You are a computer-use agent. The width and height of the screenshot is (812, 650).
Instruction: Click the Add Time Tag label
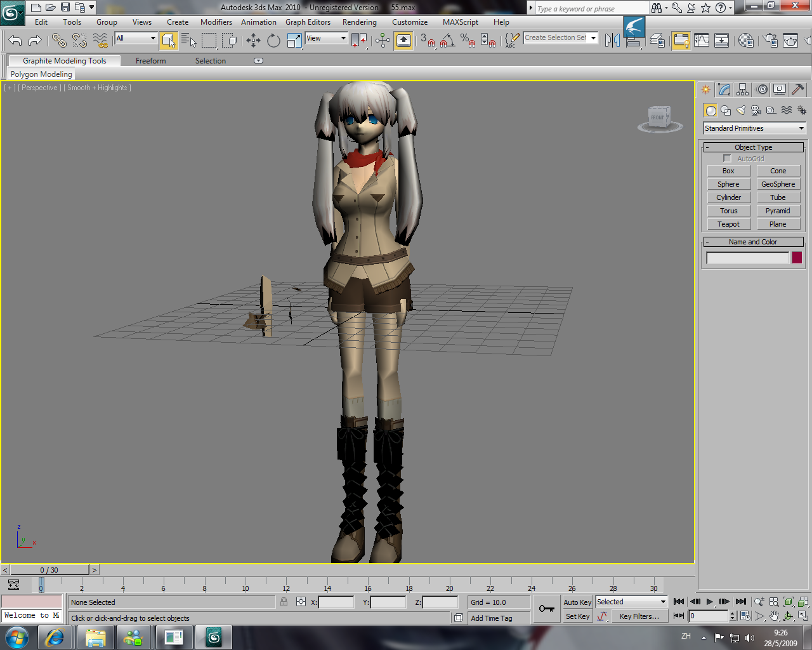[491, 618]
